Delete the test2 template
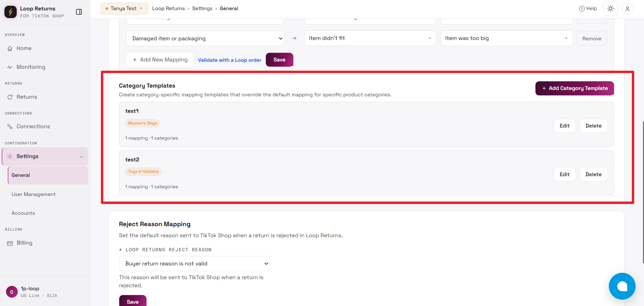The image size is (644, 306). coord(593,174)
